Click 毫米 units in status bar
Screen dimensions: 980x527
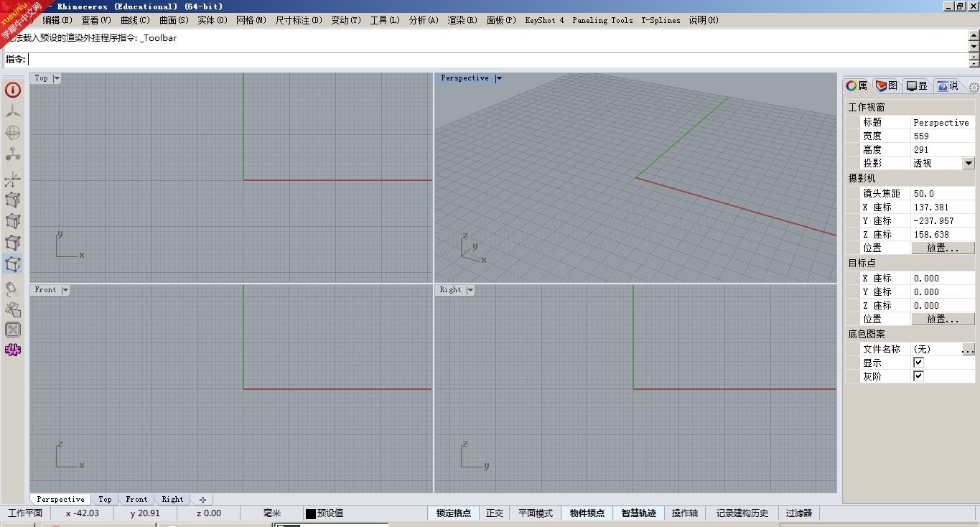click(x=272, y=513)
